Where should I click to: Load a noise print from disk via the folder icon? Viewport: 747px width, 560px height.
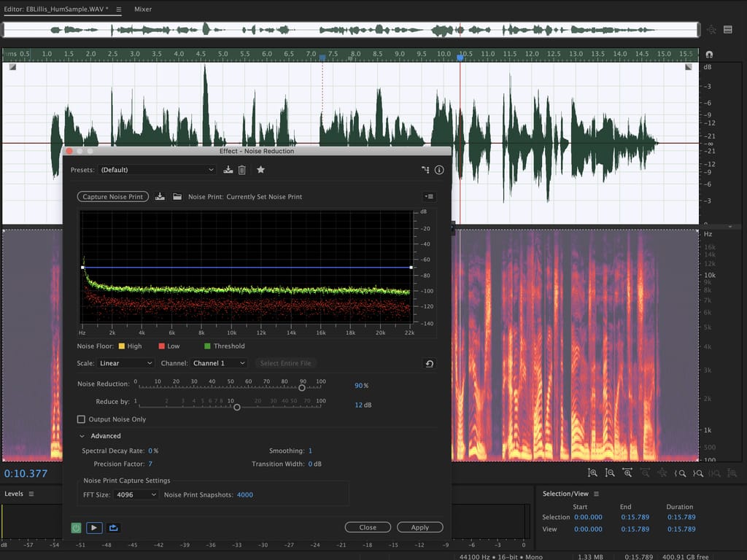point(177,197)
